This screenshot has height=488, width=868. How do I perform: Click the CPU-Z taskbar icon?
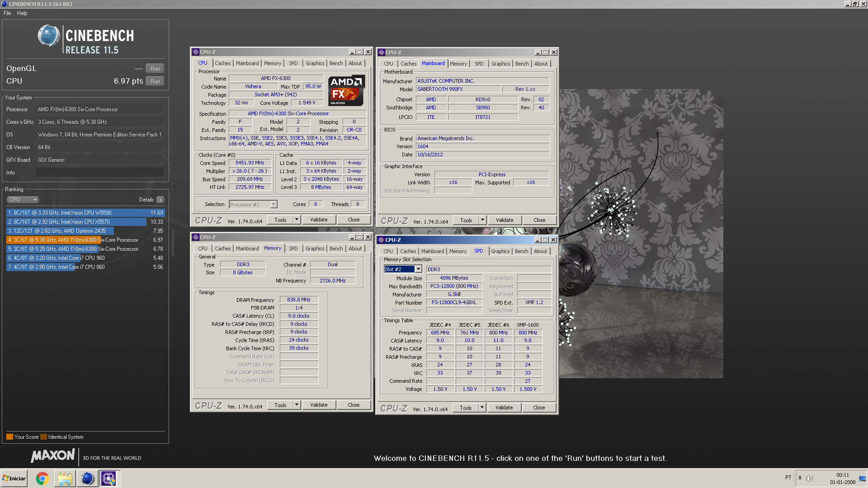pyautogui.click(x=108, y=478)
